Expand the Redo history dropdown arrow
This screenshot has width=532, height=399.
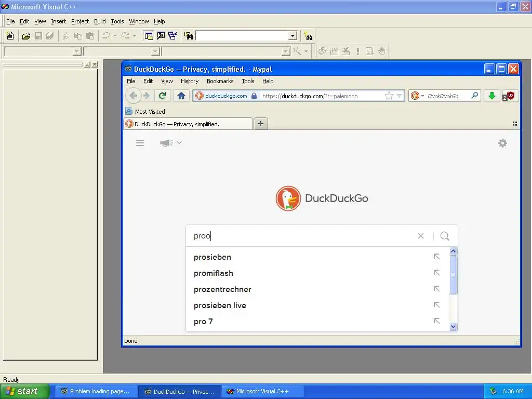tap(134, 36)
